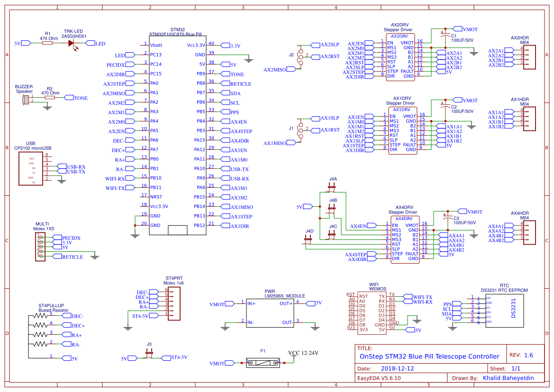Image resolution: width=554 pixels, height=392 pixels.
Task: Click the LM2596S power module block
Action: pyautogui.click(x=270, y=313)
